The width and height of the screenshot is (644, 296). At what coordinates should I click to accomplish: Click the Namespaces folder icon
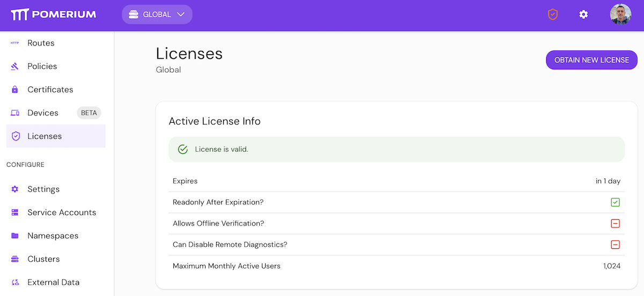(15, 236)
